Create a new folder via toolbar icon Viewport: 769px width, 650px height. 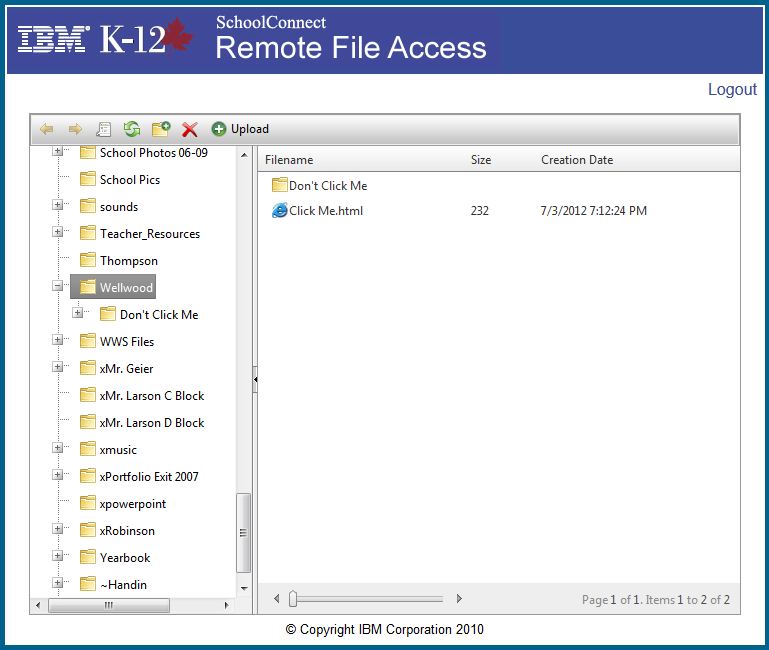(161, 129)
